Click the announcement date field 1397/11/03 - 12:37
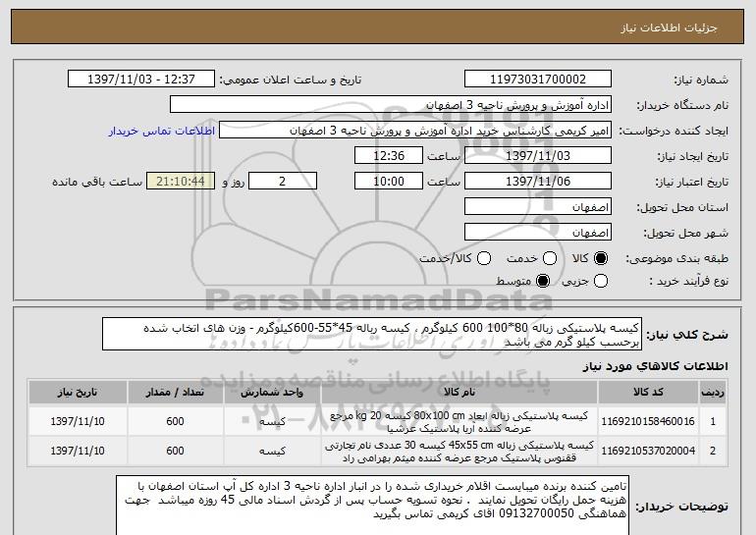The image size is (756, 535). pos(141,80)
